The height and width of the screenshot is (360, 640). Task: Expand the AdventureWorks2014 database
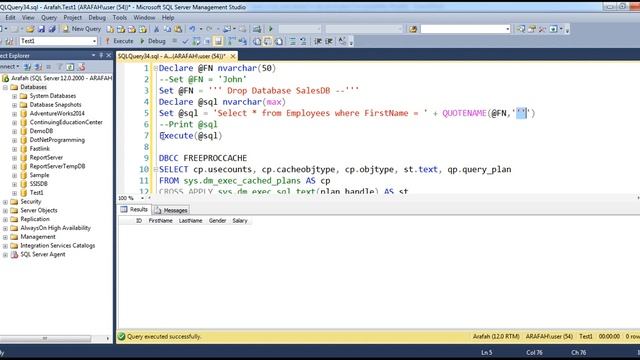pyautogui.click(x=14, y=113)
